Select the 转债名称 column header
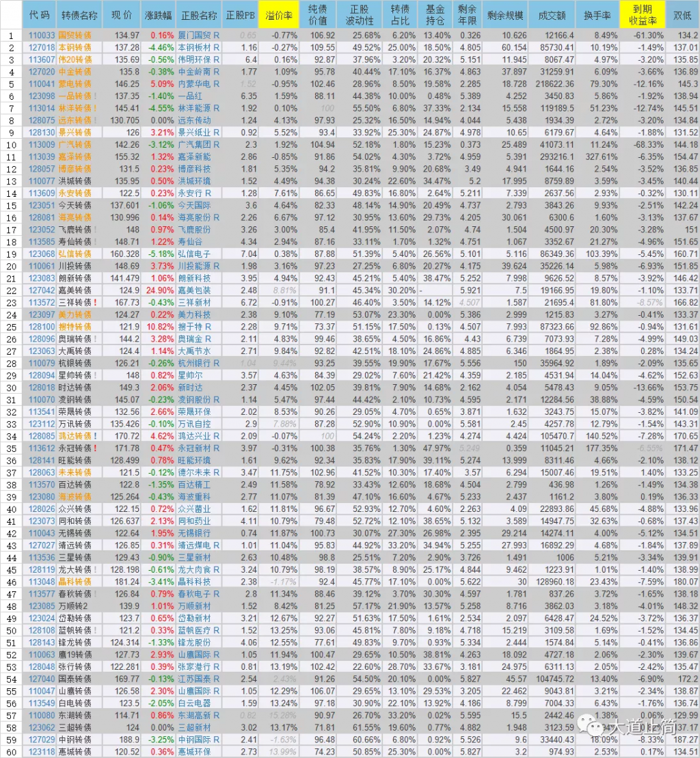This screenshot has height=758, width=700. tap(79, 15)
